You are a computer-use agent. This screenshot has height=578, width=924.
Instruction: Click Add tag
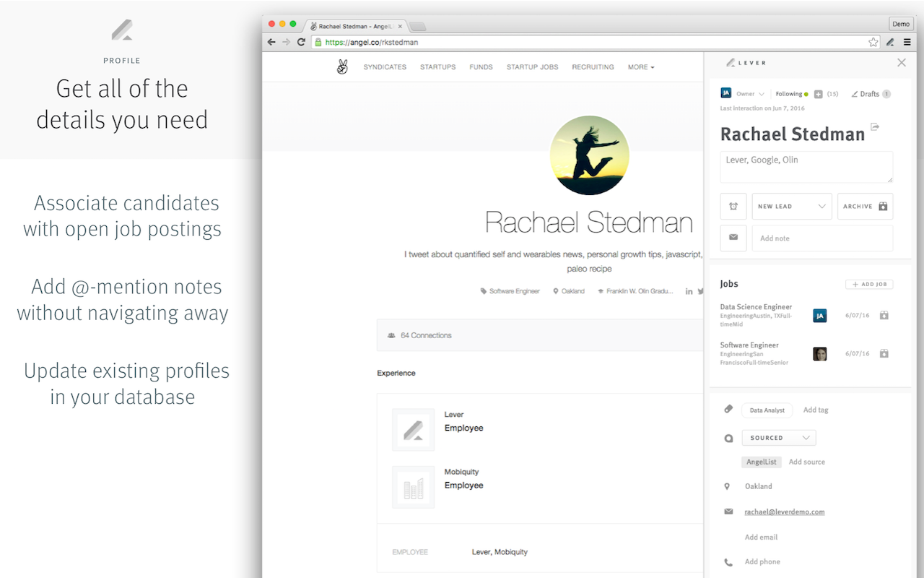click(x=816, y=410)
